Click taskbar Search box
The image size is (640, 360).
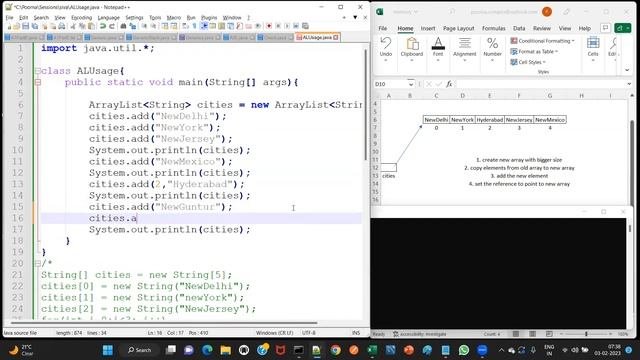[140, 350]
